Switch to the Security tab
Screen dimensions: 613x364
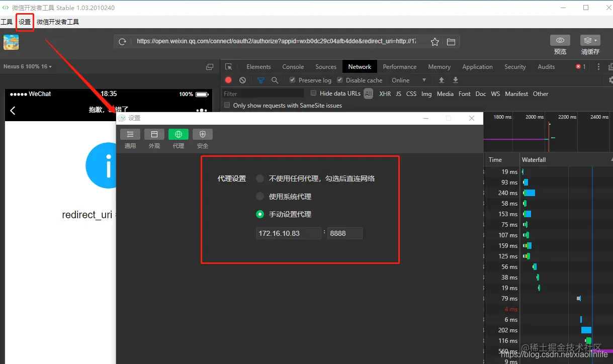pyautogui.click(x=515, y=67)
